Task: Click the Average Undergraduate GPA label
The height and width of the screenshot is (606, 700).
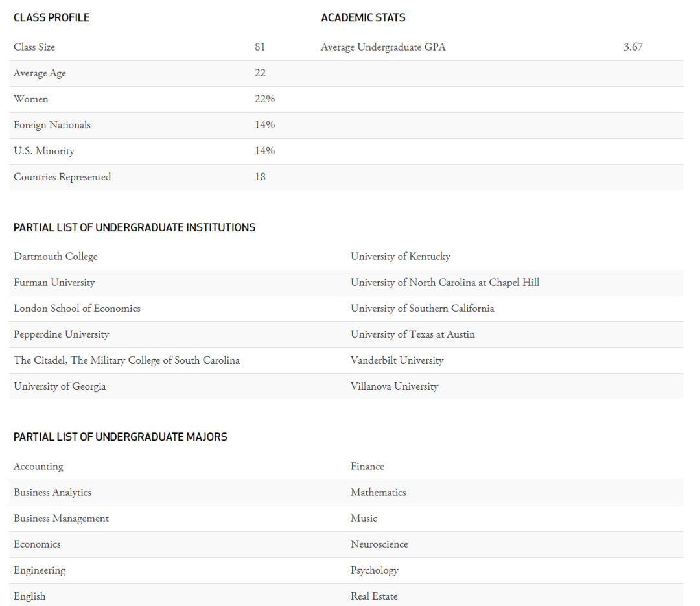Action: (383, 47)
